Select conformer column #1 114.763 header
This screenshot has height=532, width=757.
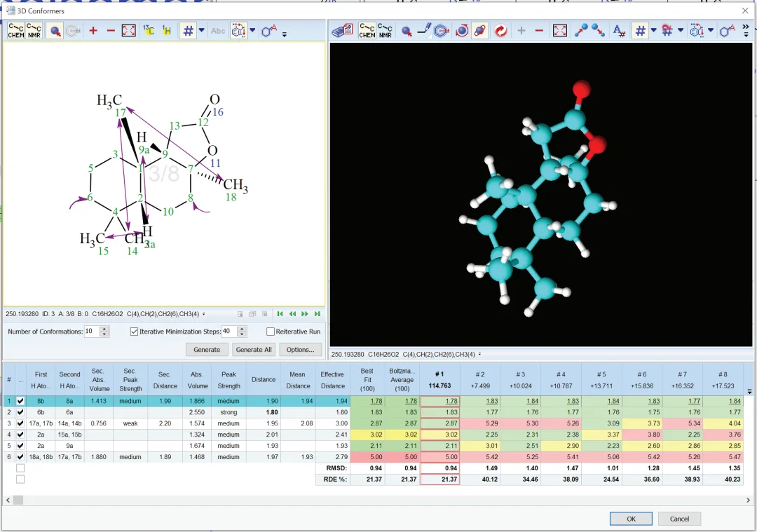point(439,380)
